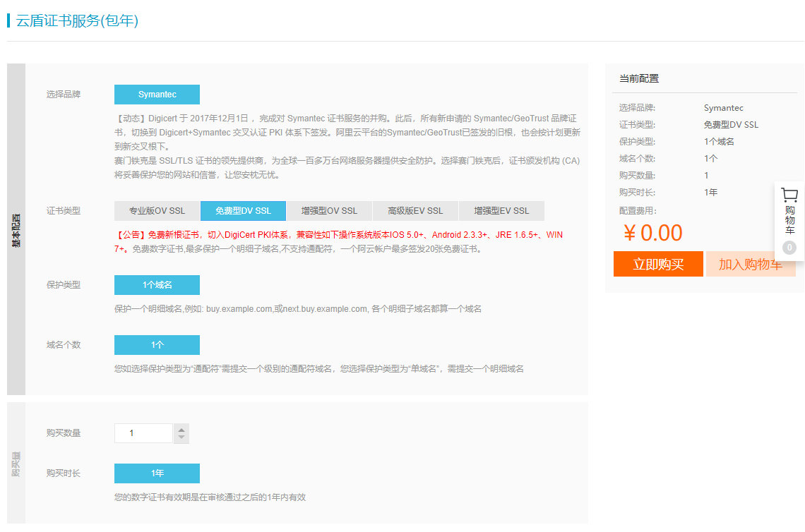805x532 pixels.
Task: Choose 专业版OV SSL certificate type
Action: point(157,211)
